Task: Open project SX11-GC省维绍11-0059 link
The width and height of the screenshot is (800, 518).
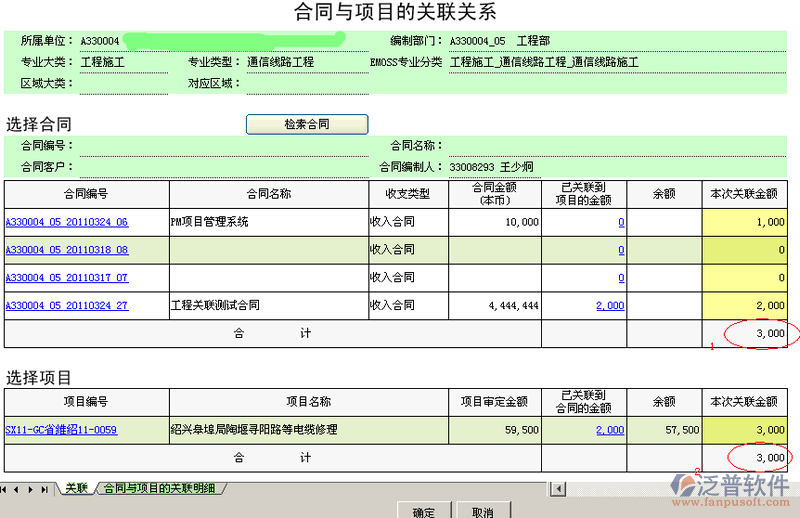Action: (61, 430)
